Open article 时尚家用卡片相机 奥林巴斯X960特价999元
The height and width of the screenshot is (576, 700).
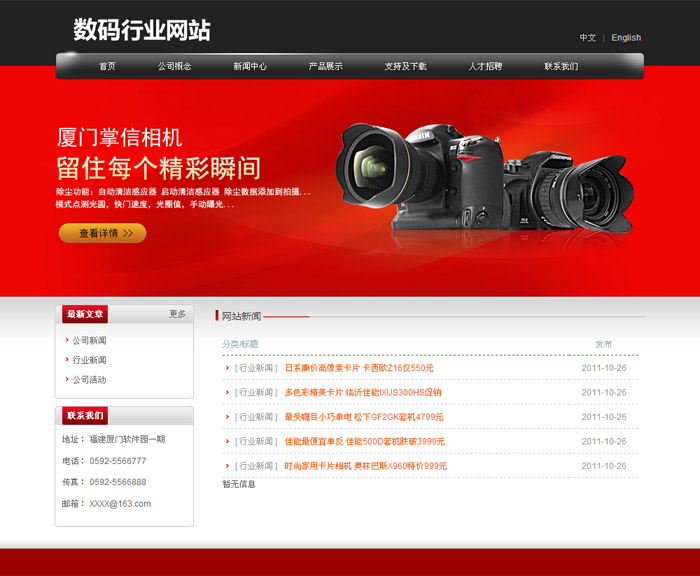(366, 466)
